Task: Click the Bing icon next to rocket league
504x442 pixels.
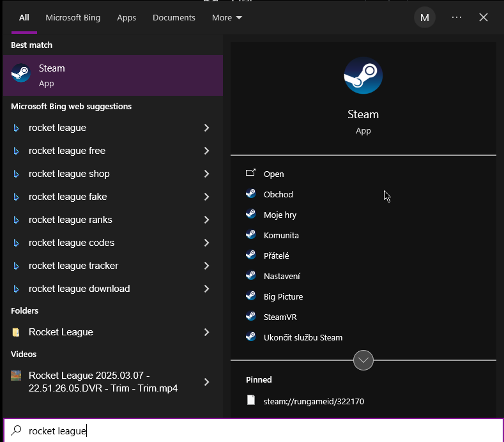Action: [x=16, y=128]
